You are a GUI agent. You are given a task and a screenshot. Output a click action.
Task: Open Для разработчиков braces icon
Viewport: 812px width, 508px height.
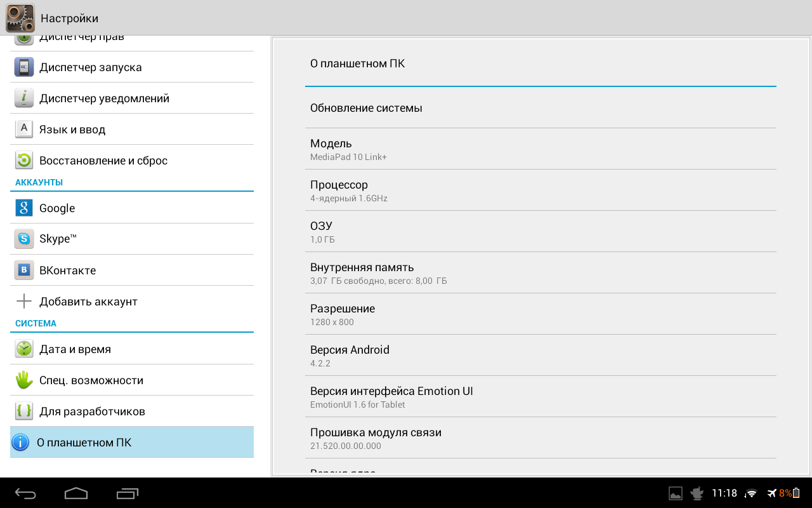coord(24,411)
